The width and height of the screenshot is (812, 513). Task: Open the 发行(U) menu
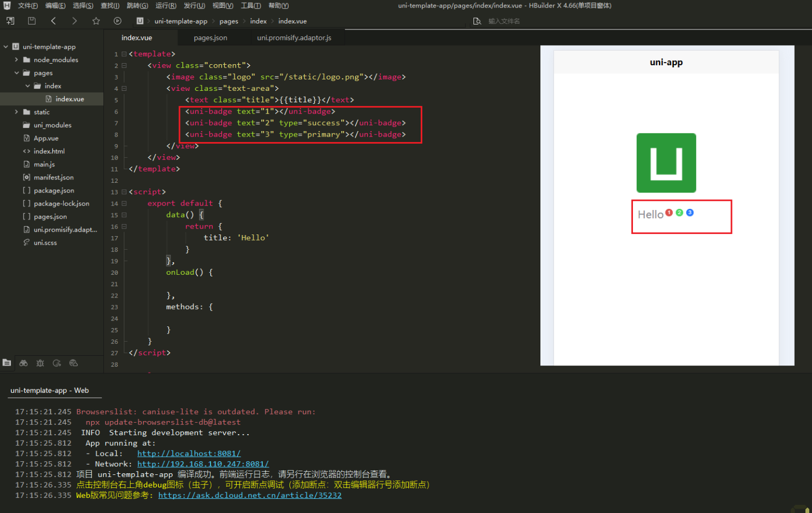coord(194,5)
